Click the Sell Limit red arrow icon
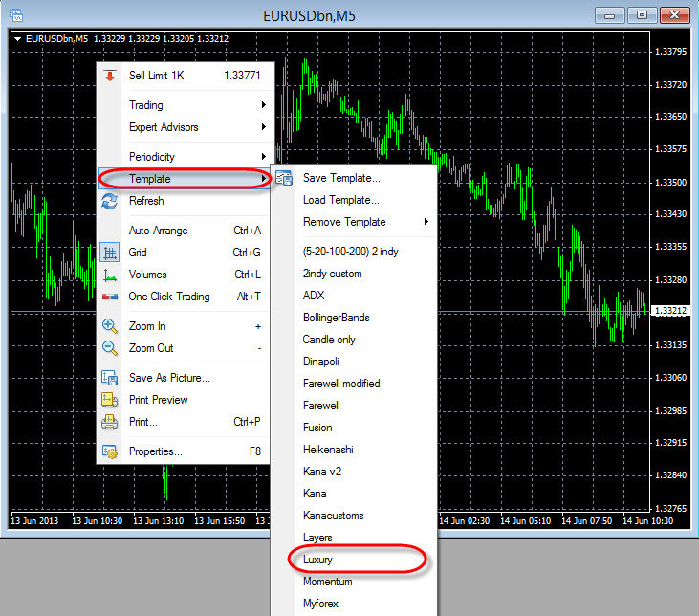Viewport: 699px width, 616px height. pyautogui.click(x=110, y=76)
